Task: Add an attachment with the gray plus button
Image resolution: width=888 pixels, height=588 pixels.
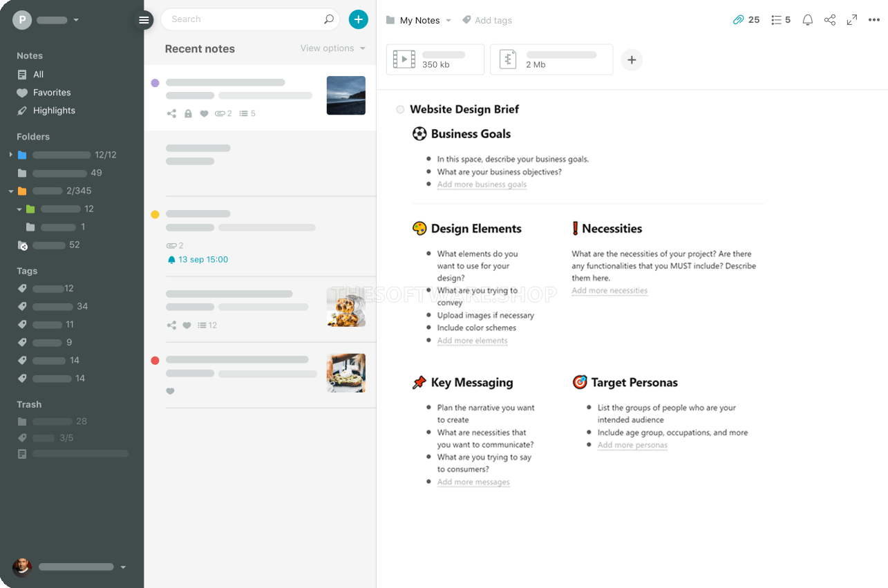Action: coord(632,60)
